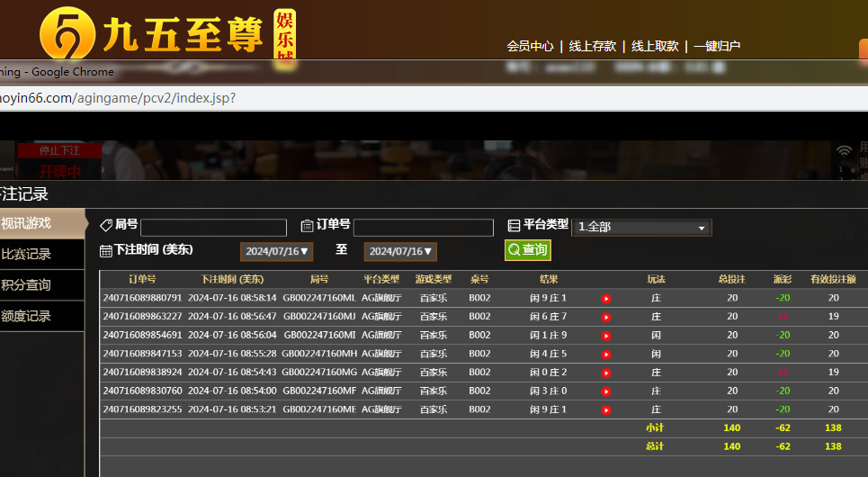868x477 pixels.
Task: Click the 九五至尊 logo icon
Action: [68, 34]
